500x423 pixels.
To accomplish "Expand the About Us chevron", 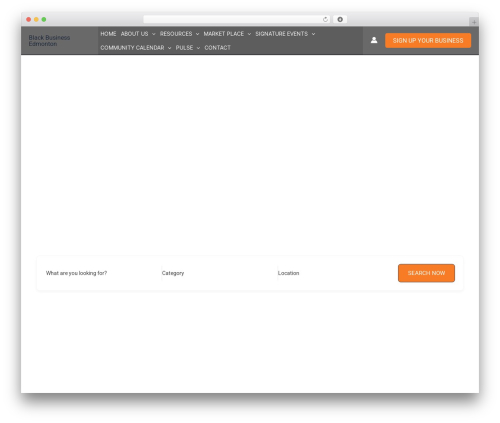I will (x=153, y=34).
